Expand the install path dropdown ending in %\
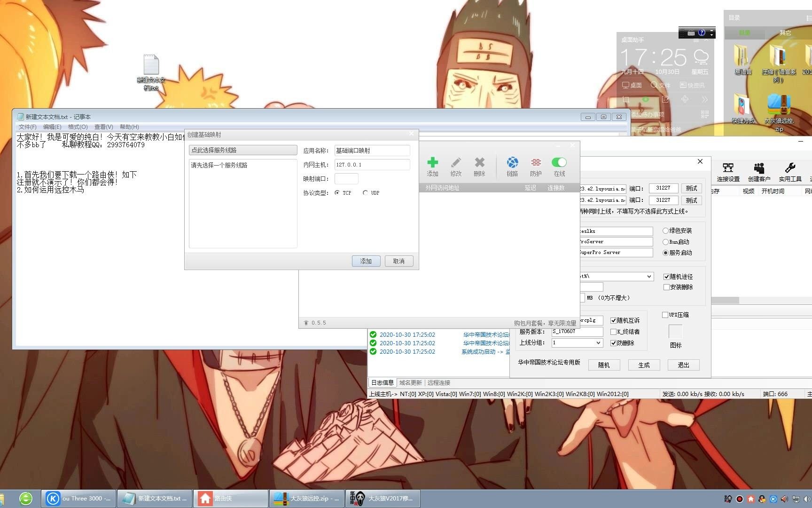This screenshot has width=812, height=508. (x=649, y=277)
